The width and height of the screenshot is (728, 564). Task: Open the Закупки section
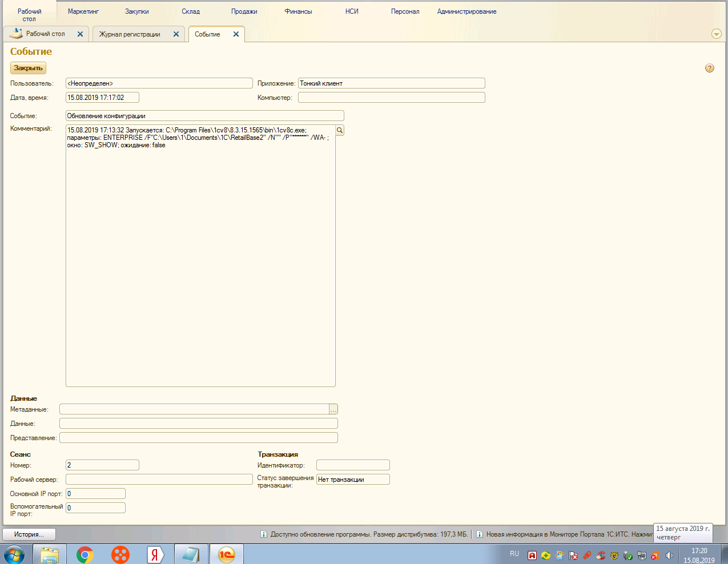(137, 11)
